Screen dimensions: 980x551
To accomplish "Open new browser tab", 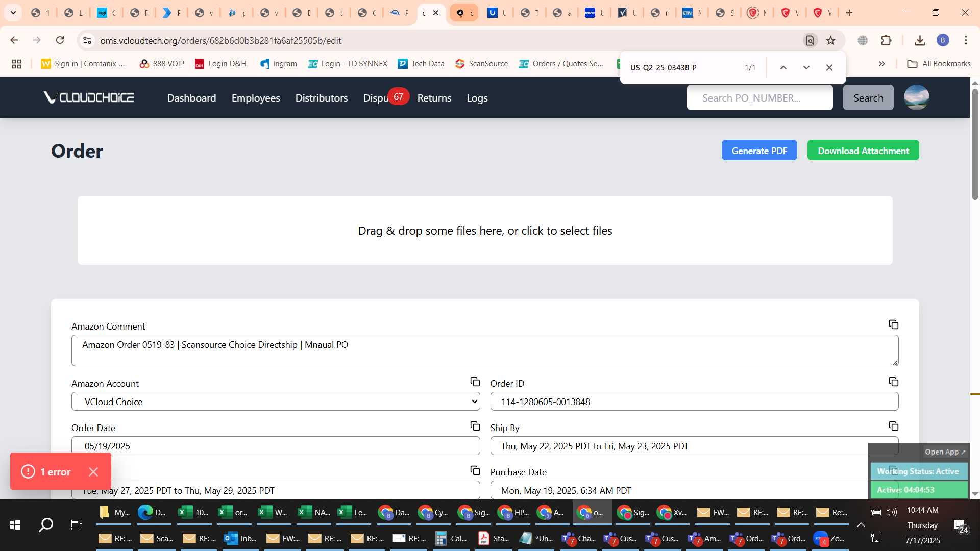I will [x=849, y=13].
